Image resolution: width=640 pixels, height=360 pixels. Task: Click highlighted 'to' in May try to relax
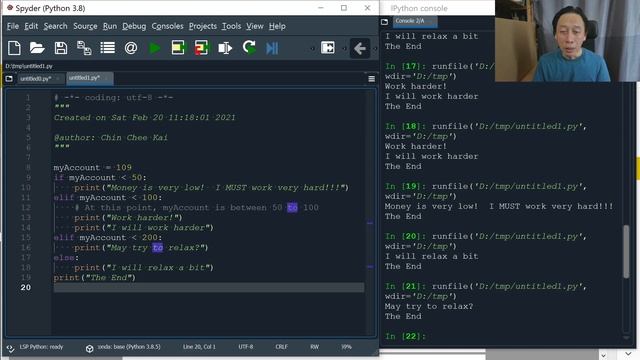[x=158, y=248]
